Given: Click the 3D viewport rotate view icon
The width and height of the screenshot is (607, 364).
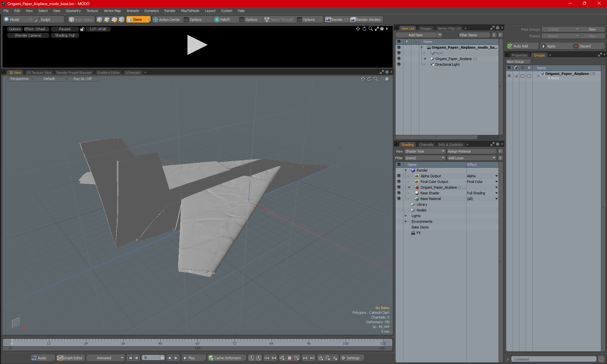Looking at the screenshot, I should [x=369, y=79].
